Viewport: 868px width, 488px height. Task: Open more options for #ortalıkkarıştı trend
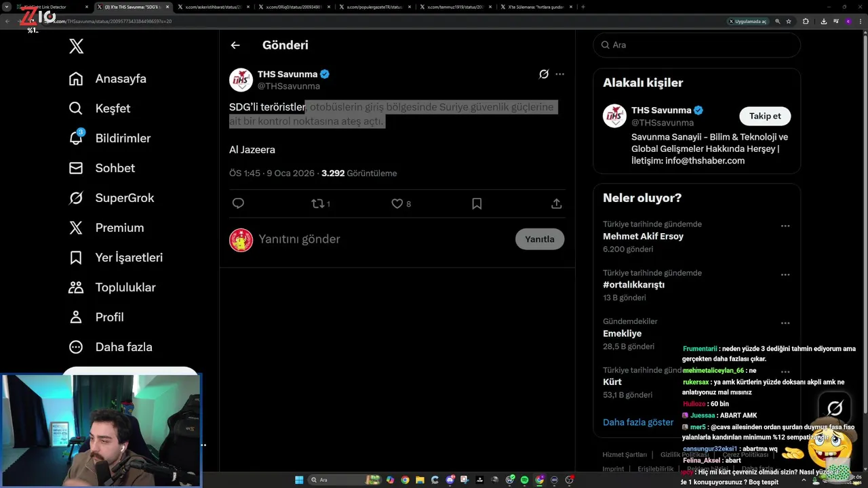coord(785,274)
